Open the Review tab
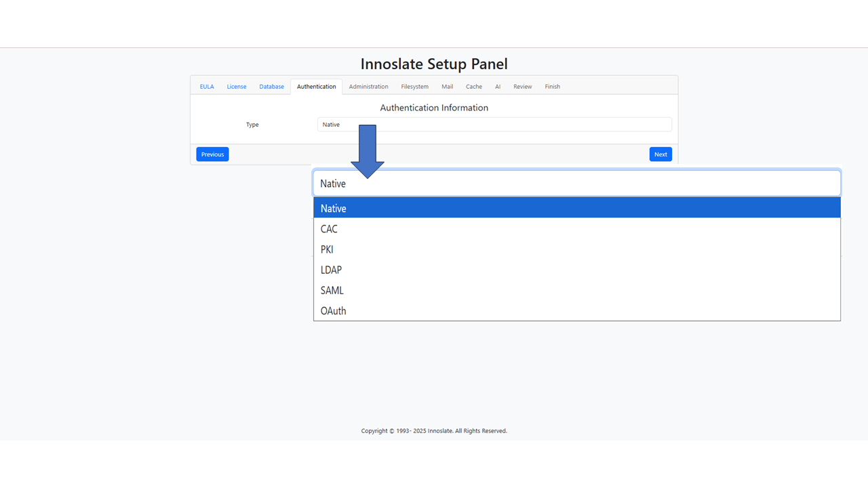Image resolution: width=868 pixels, height=488 pixels. [x=523, y=87]
